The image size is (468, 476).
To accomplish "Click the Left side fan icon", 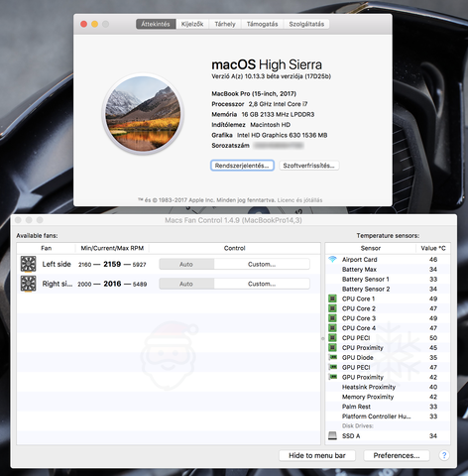I will [x=28, y=264].
